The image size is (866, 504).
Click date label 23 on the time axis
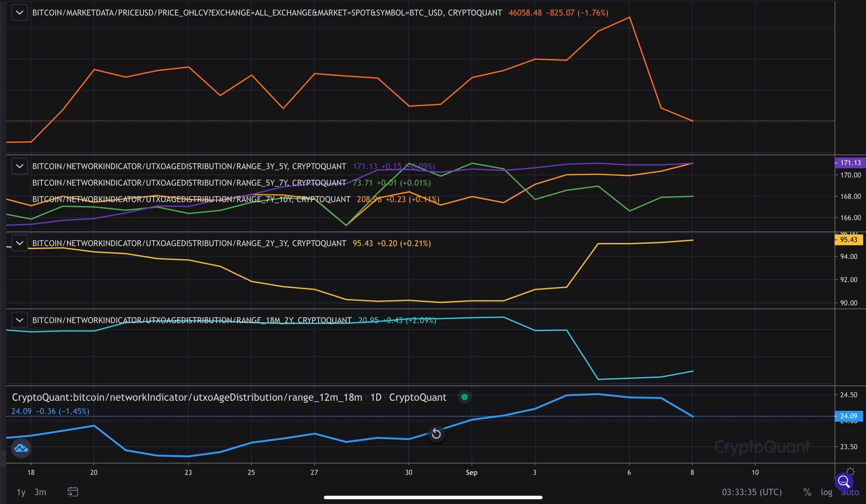pos(188,473)
